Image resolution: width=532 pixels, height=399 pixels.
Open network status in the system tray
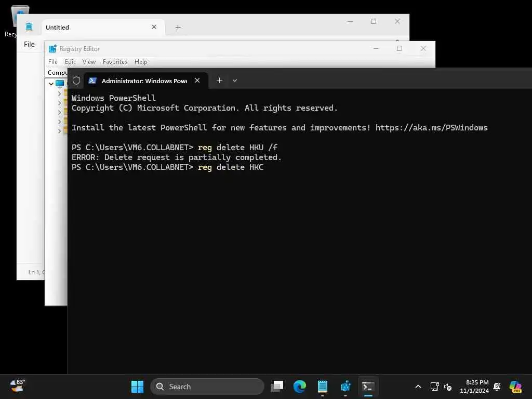[x=434, y=387]
